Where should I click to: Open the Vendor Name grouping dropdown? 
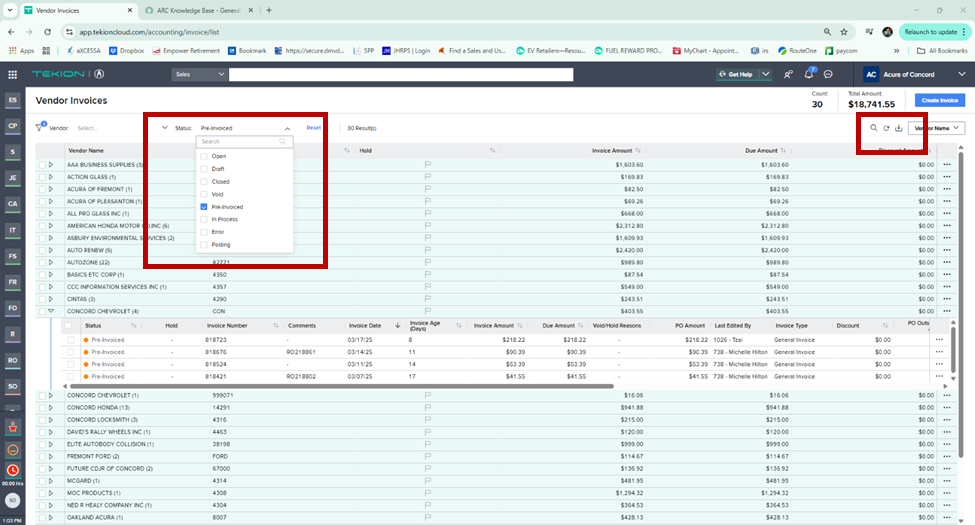(x=937, y=128)
